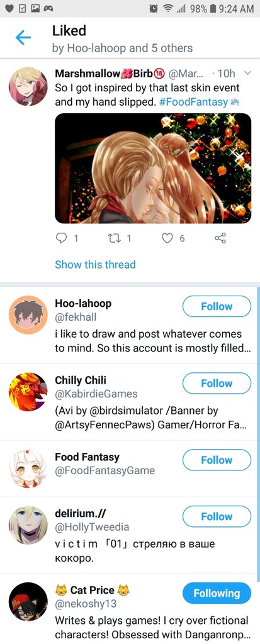260x644 pixels.
Task: Expand the tweet options chevron
Action: click(247, 73)
